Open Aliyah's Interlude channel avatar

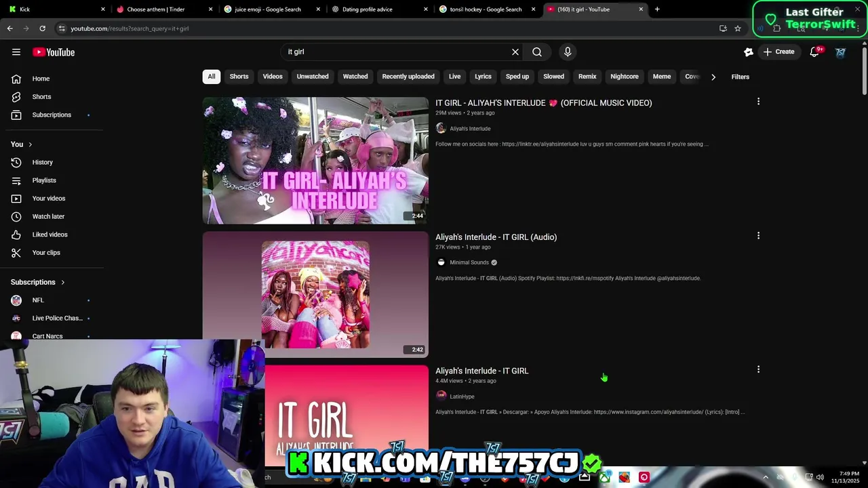441,128
